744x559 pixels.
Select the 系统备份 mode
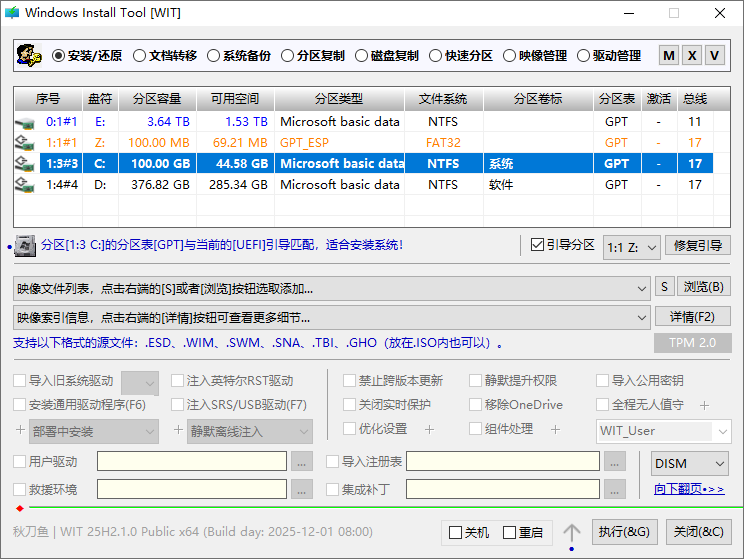[239, 56]
